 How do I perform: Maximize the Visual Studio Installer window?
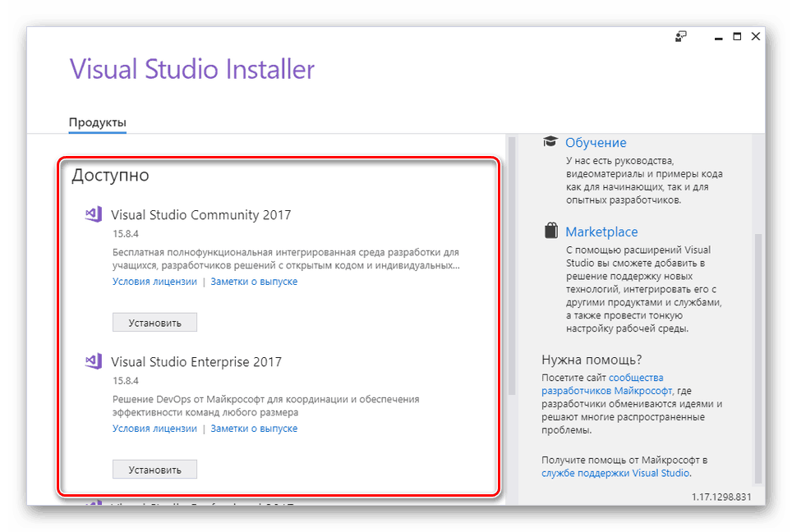coord(737,36)
